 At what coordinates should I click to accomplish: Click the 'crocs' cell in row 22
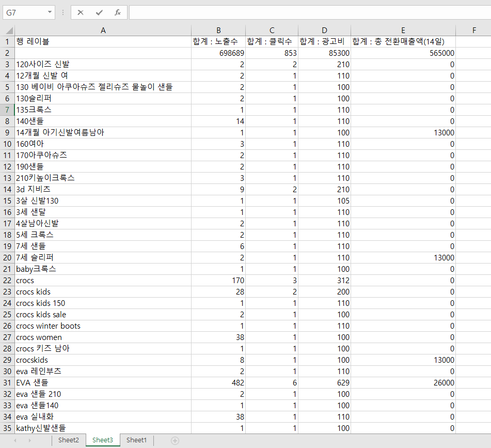[x=103, y=281]
